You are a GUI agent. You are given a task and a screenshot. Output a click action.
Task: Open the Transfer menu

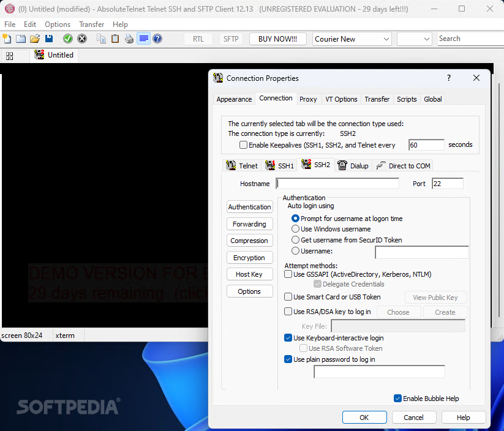click(92, 24)
